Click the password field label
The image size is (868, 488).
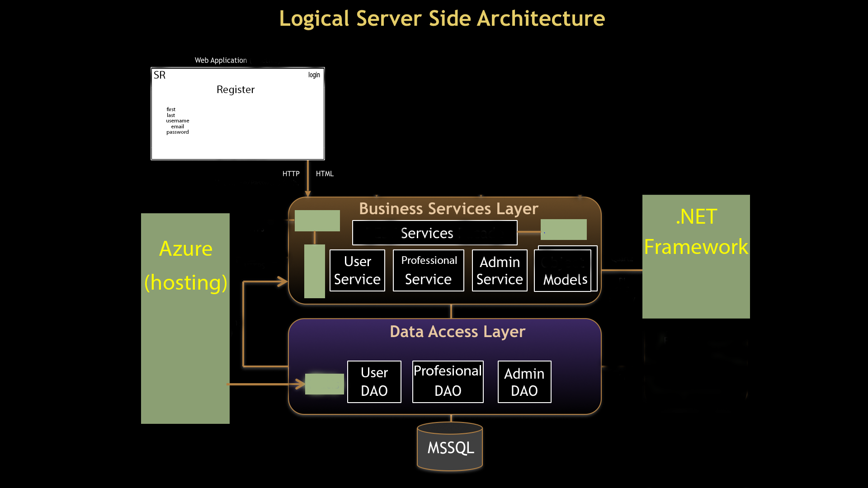click(177, 132)
